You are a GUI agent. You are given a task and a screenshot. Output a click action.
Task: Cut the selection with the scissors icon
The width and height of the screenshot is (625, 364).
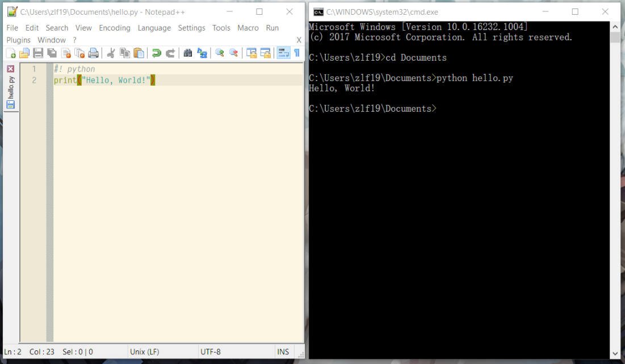point(111,53)
